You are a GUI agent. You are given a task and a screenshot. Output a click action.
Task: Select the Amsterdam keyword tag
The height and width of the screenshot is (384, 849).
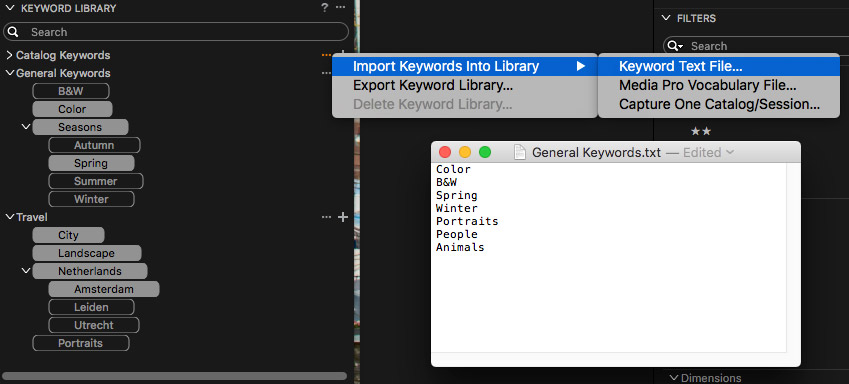(104, 289)
